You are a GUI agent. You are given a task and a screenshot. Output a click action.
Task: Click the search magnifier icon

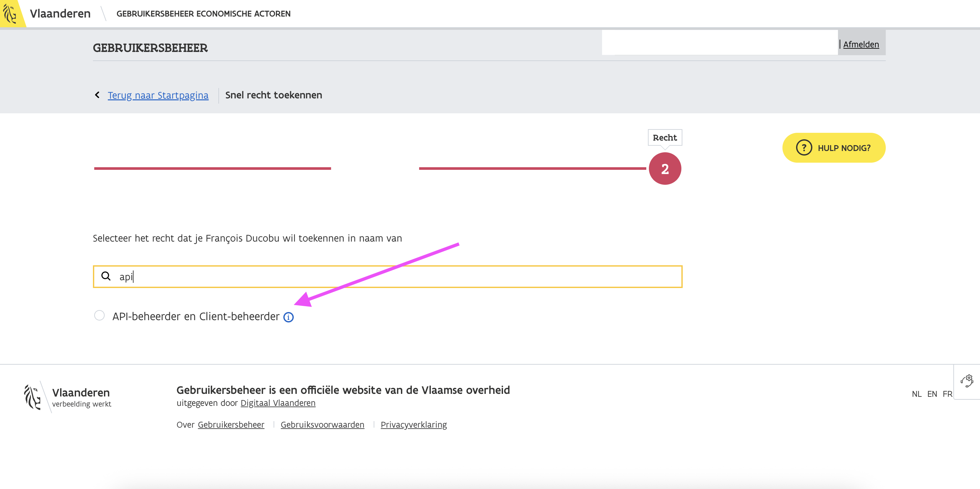(x=106, y=276)
